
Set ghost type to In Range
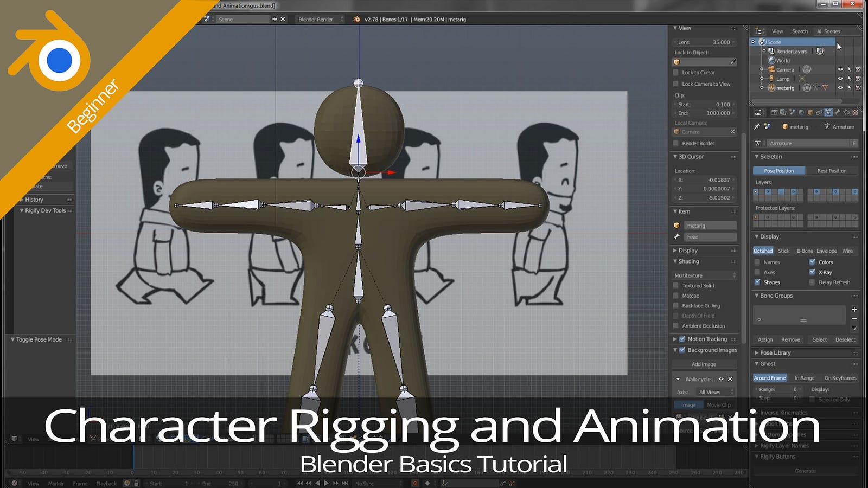(x=805, y=378)
